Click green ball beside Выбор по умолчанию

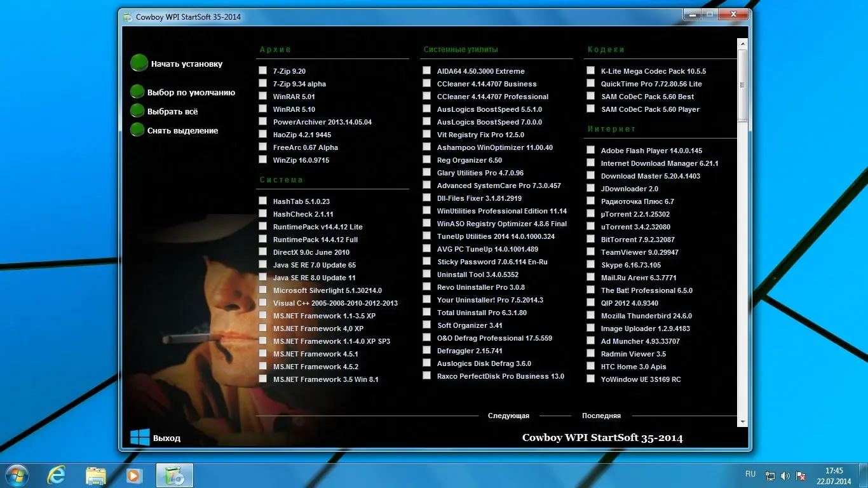[137, 92]
